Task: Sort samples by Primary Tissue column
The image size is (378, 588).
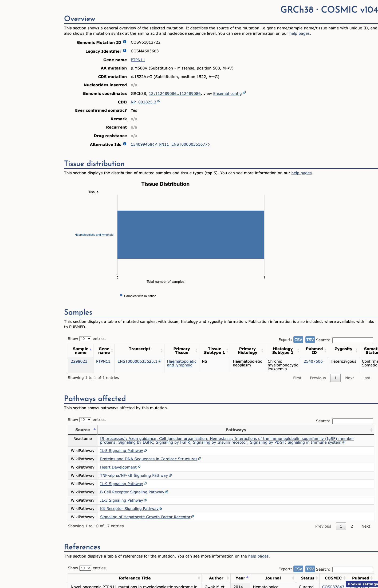Action: (x=182, y=351)
